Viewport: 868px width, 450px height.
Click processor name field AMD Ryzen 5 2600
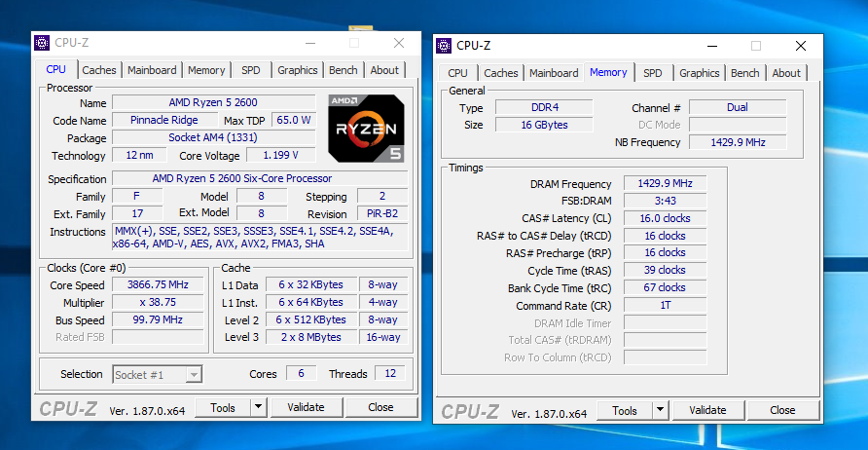click(214, 102)
